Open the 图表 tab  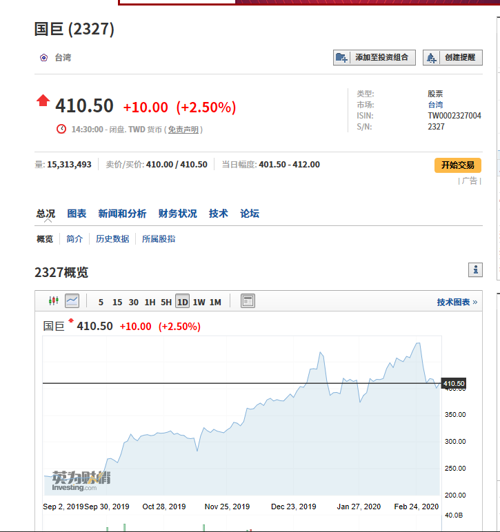click(77, 213)
